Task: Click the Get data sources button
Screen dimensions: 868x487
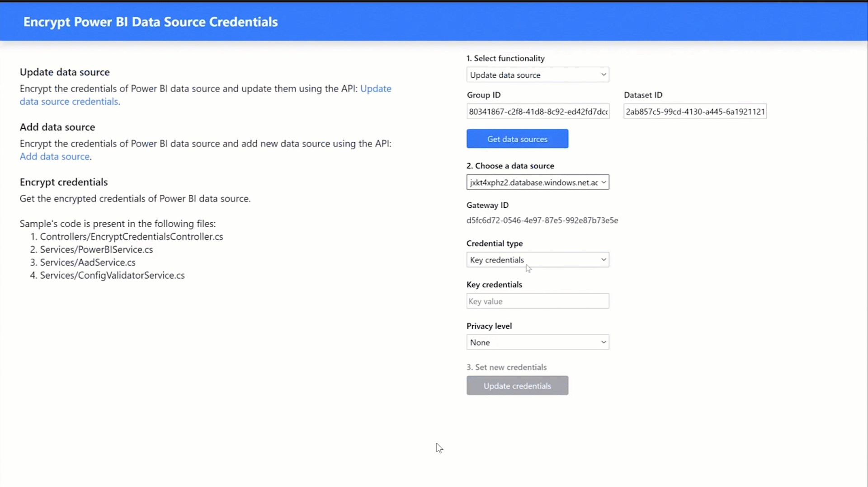Action: coord(517,139)
